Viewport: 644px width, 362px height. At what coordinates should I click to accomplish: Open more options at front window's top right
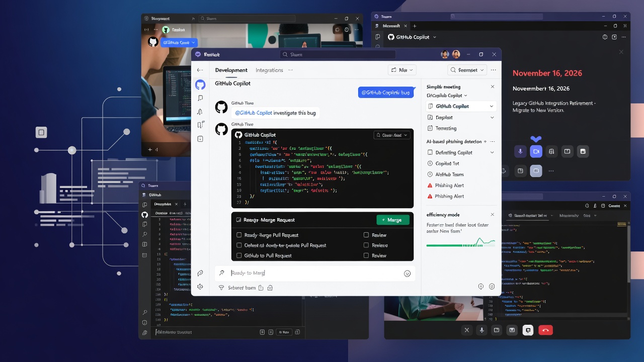[493, 70]
